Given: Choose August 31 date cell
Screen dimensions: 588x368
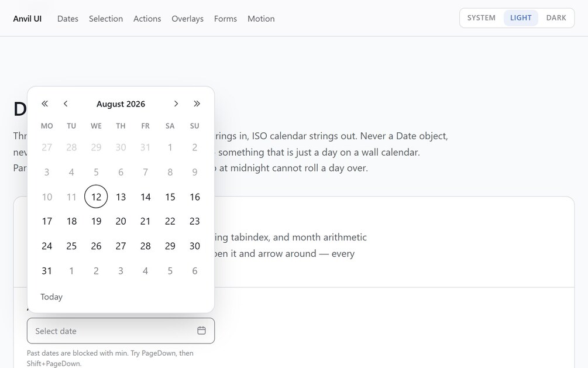Looking at the screenshot, I should pos(47,271).
